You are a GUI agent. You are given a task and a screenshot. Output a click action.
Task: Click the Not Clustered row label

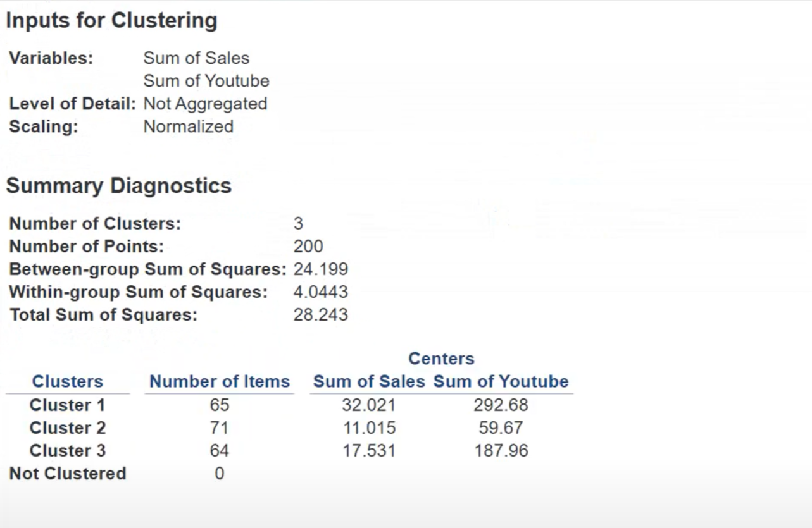click(68, 473)
